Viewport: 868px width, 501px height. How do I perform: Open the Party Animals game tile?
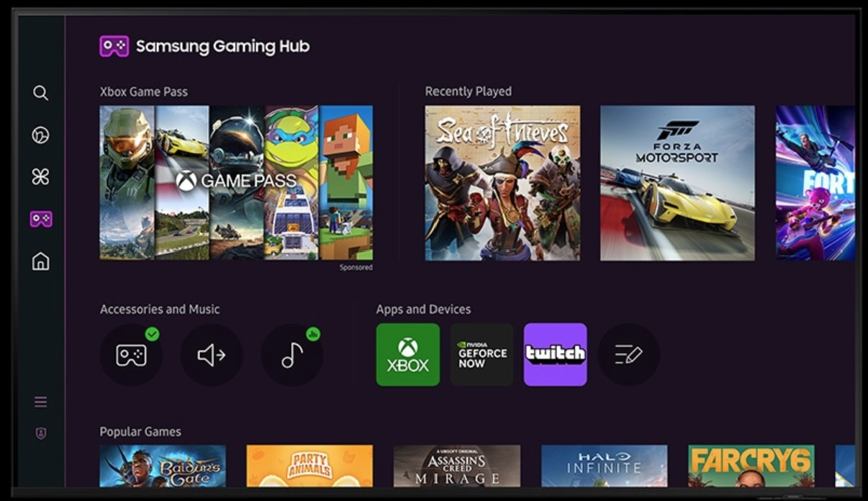click(309, 466)
